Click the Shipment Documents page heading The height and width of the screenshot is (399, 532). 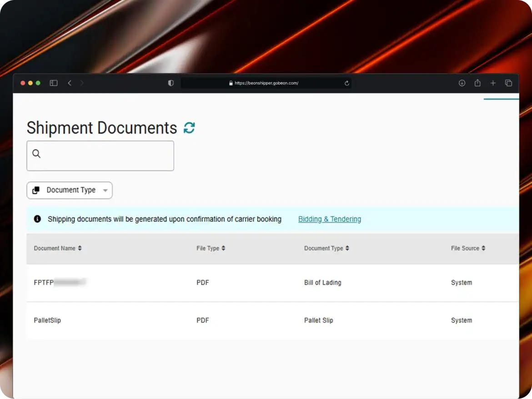click(102, 128)
